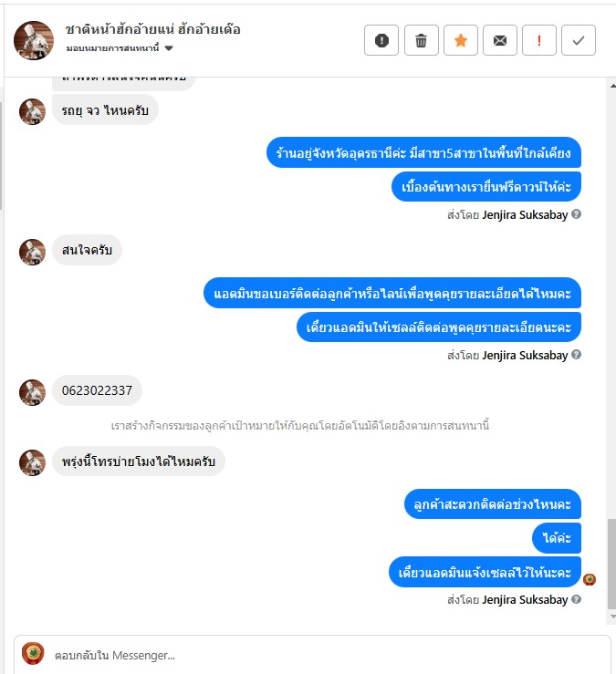
Task: Flag conversation with red exclamation button
Action: (539, 40)
